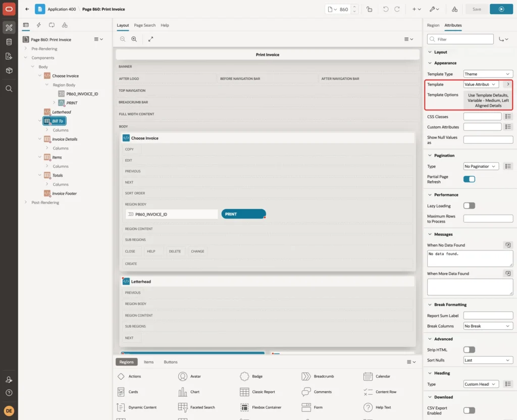Select the Attributes property tab

coord(453,25)
